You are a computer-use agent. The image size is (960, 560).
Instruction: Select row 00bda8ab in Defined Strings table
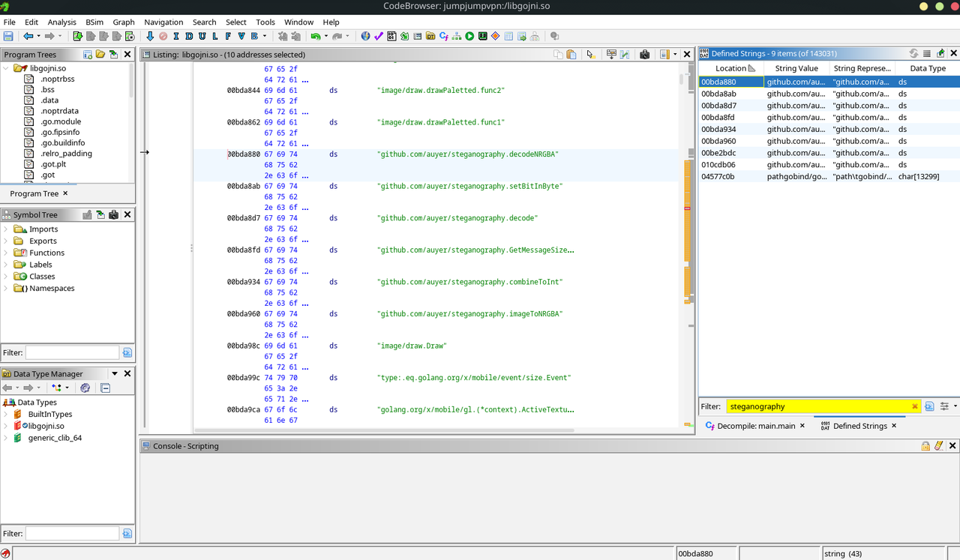click(829, 94)
